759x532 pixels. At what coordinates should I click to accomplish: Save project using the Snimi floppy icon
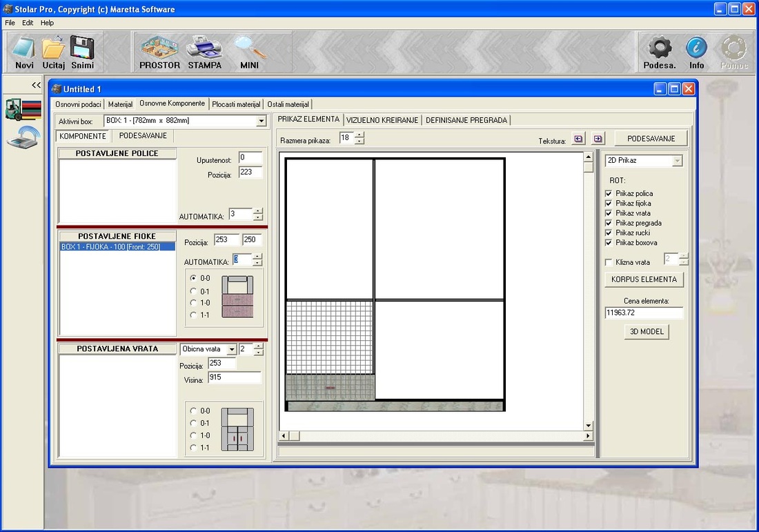82,49
